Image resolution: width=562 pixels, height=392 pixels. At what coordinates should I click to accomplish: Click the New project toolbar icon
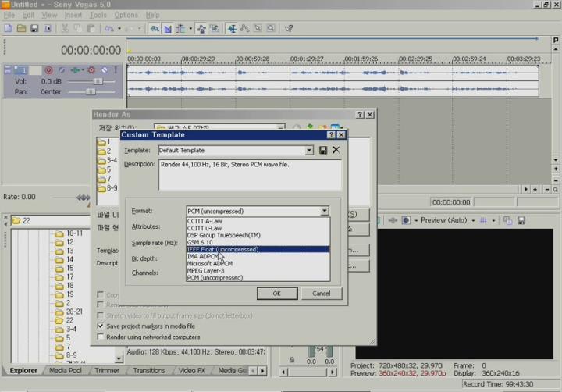click(x=8, y=28)
